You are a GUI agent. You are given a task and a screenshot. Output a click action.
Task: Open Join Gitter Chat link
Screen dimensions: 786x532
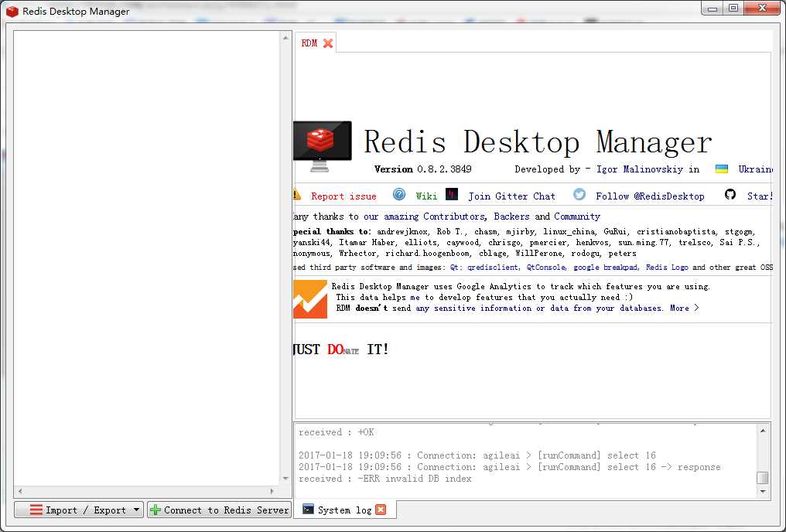512,196
